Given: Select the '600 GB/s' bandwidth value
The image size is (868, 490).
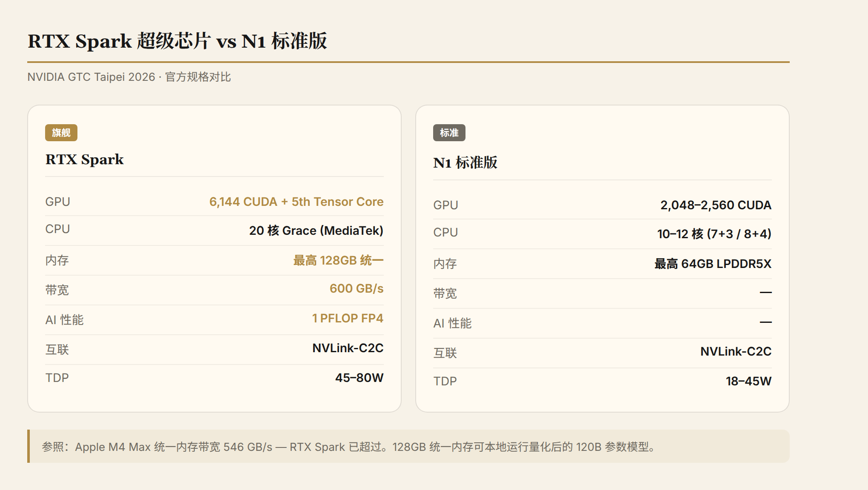Looking at the screenshot, I should (x=357, y=288).
